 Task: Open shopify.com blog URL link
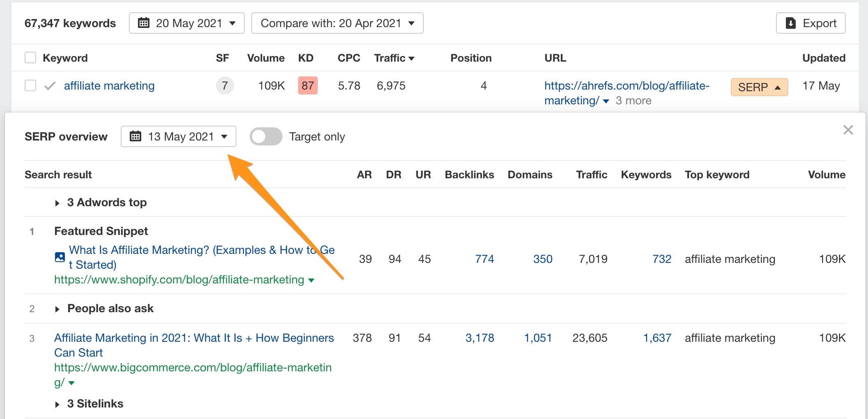point(179,280)
